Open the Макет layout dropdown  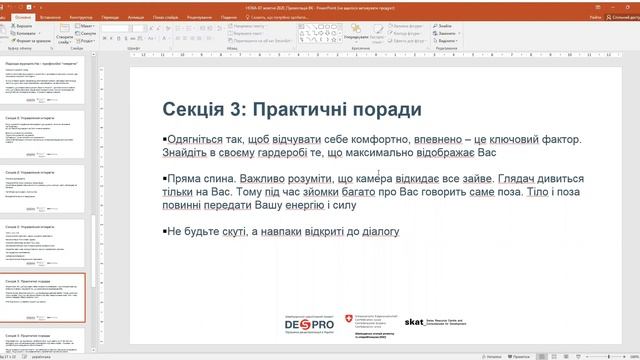85,26
